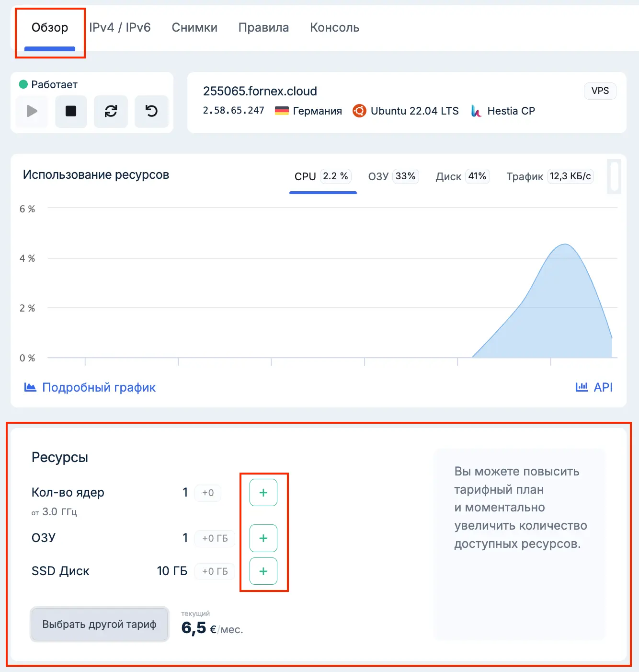Image resolution: width=639 pixels, height=672 pixels.
Task: Open the Консоль tab
Action: coord(334,27)
